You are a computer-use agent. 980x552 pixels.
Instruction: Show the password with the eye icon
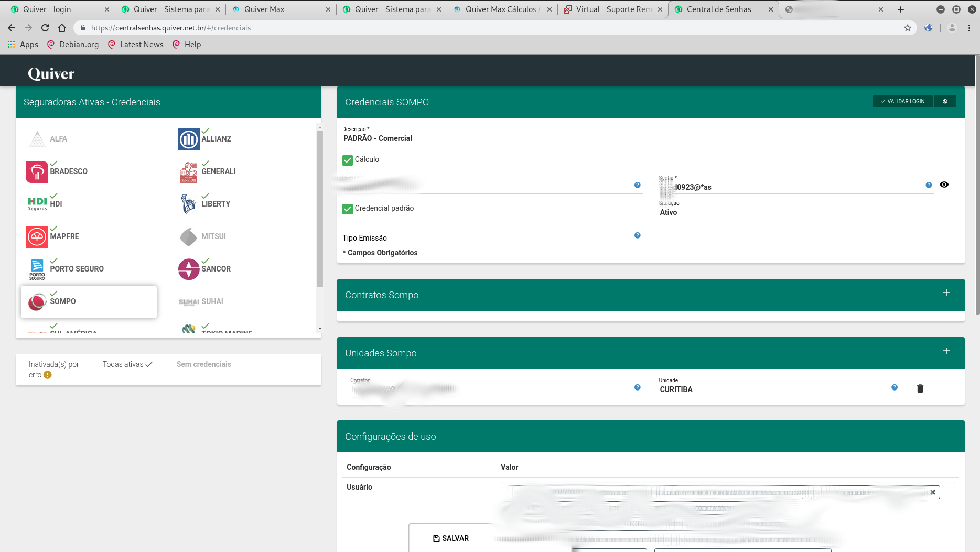[944, 185]
